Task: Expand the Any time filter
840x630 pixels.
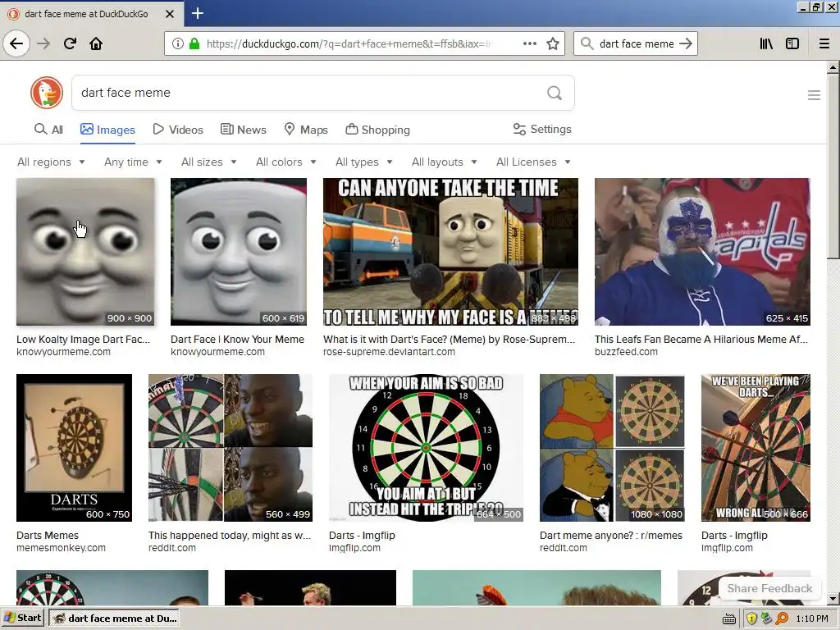Action: [133, 162]
